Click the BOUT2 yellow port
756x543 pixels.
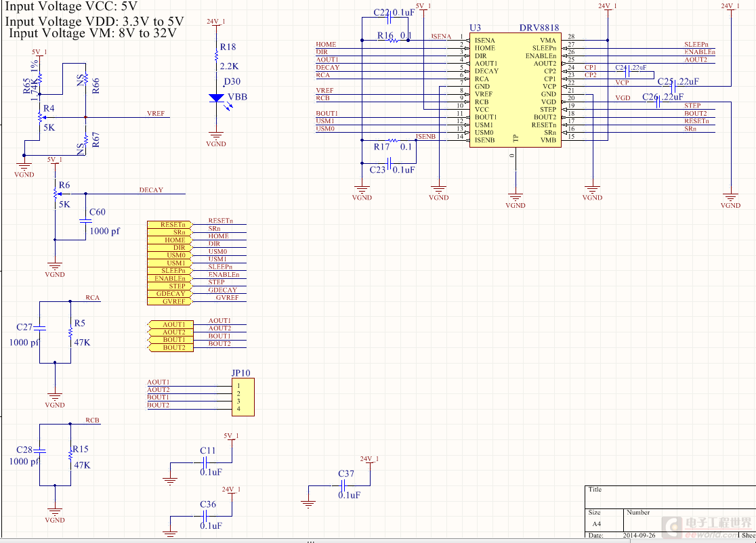pos(171,348)
